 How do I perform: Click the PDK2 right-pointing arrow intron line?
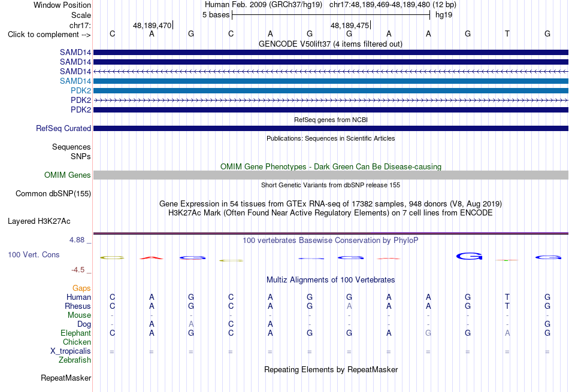pyautogui.click(x=331, y=100)
